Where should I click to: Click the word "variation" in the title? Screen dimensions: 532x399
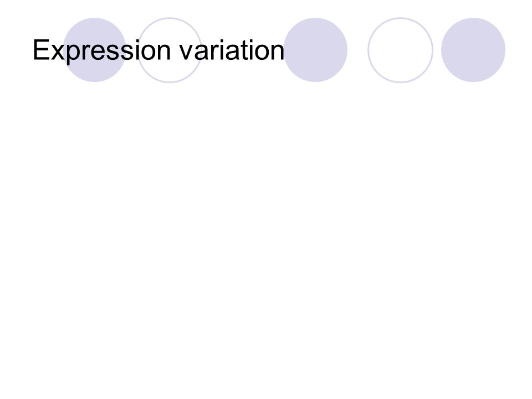click(232, 49)
